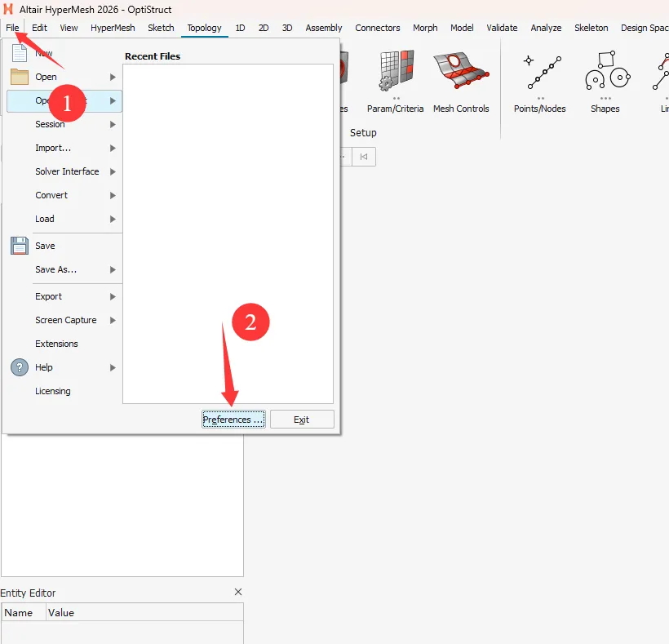
Task: Choose Save in File menu
Action: 45,246
